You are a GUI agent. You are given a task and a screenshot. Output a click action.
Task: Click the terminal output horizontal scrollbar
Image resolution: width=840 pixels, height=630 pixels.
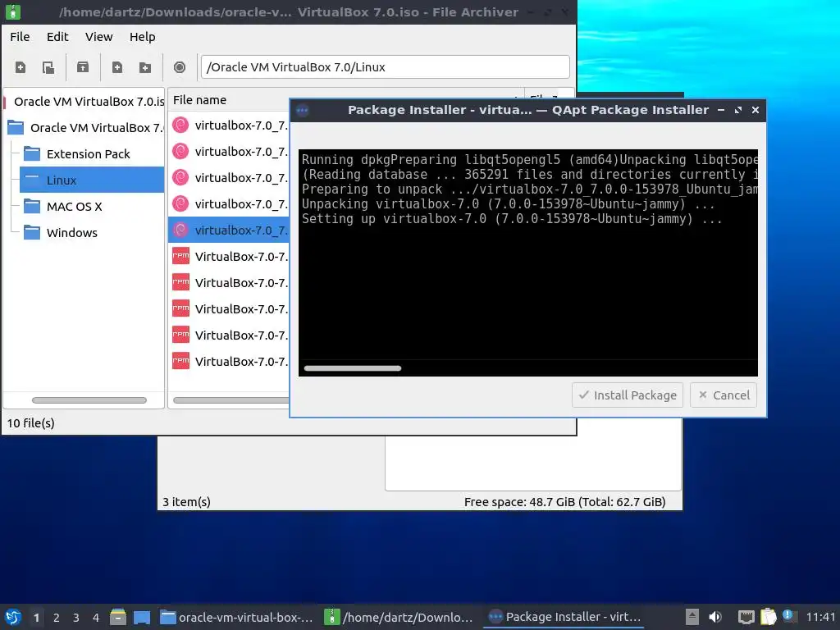click(353, 368)
